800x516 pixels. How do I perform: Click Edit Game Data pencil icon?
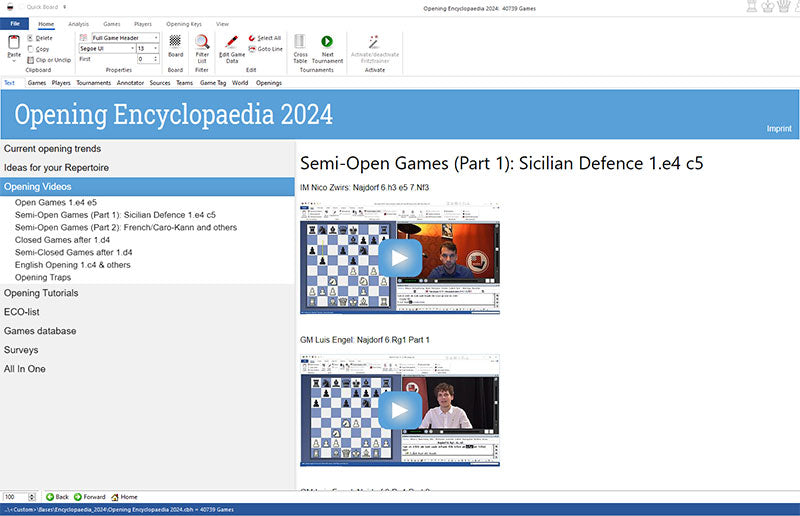tap(231, 42)
